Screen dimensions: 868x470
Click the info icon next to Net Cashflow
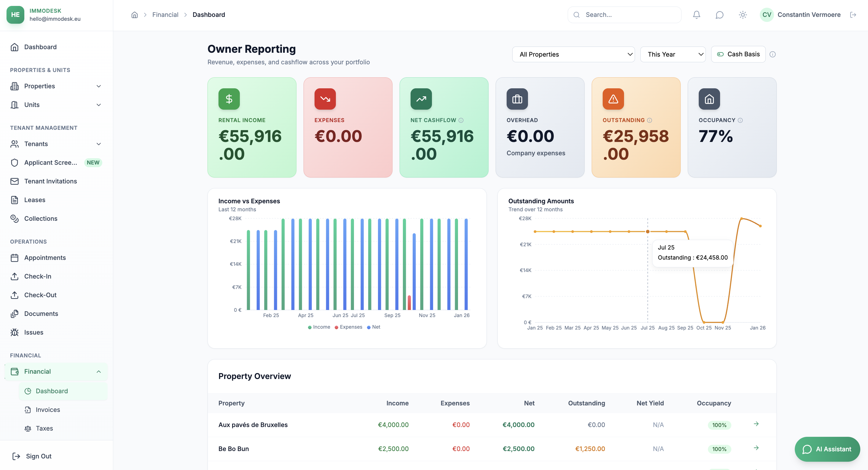[461, 120]
